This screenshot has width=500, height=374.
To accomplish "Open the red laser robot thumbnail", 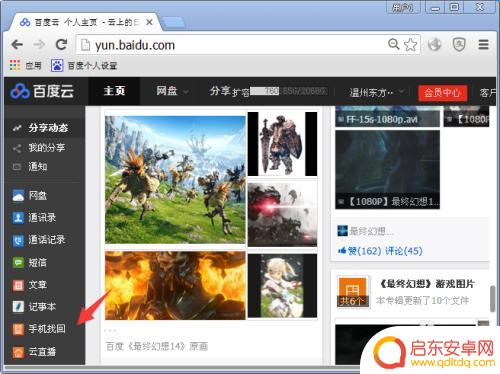I will click(x=282, y=215).
